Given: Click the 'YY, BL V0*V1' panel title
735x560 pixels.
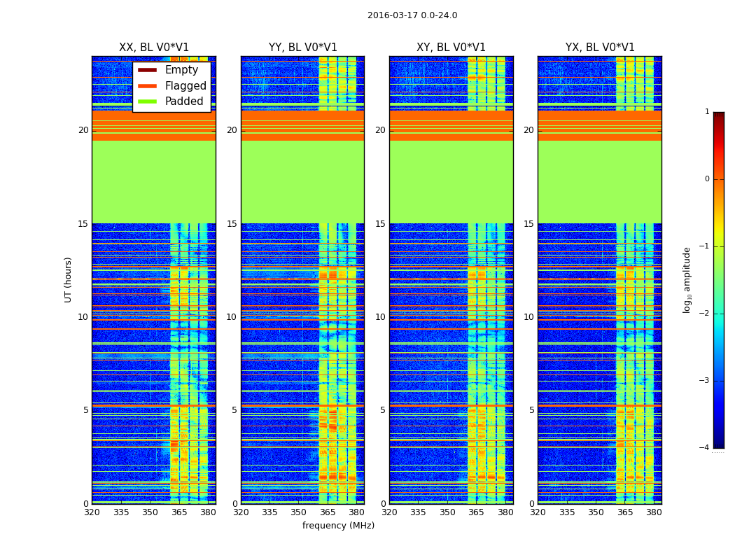Looking at the screenshot, I should (x=303, y=48).
